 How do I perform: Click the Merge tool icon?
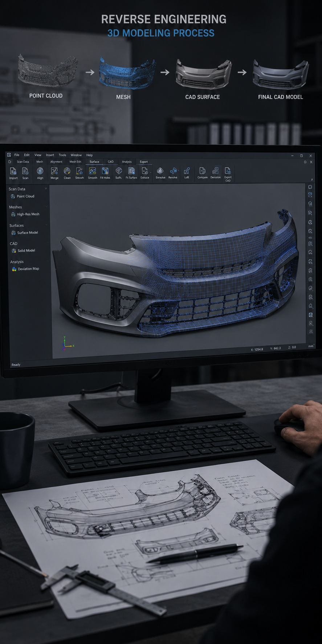tap(54, 171)
